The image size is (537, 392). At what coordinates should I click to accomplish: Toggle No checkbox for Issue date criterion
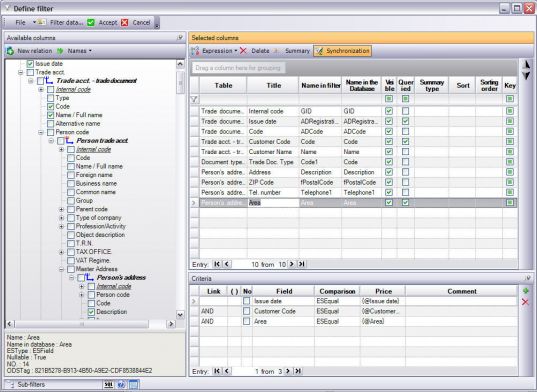pos(247,301)
